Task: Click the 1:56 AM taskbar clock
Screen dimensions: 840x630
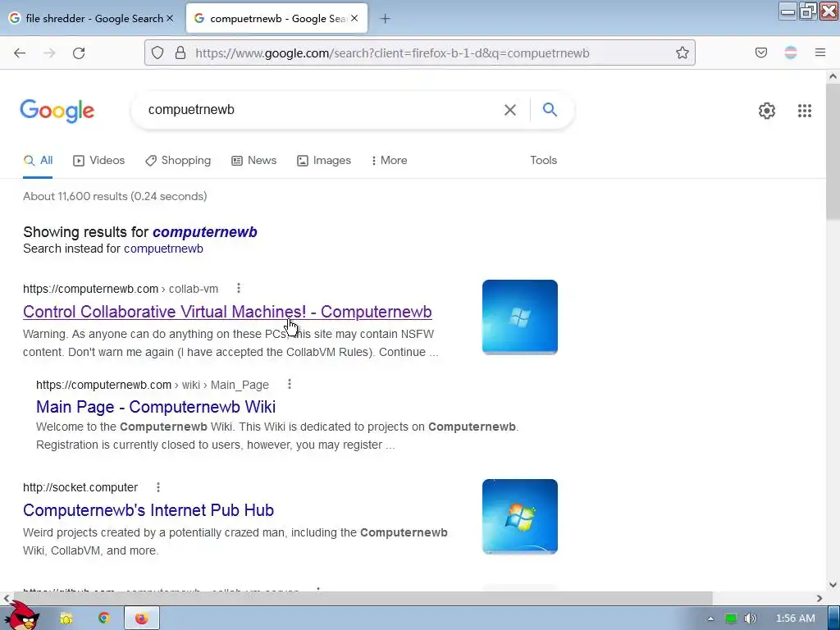Action: tap(795, 619)
